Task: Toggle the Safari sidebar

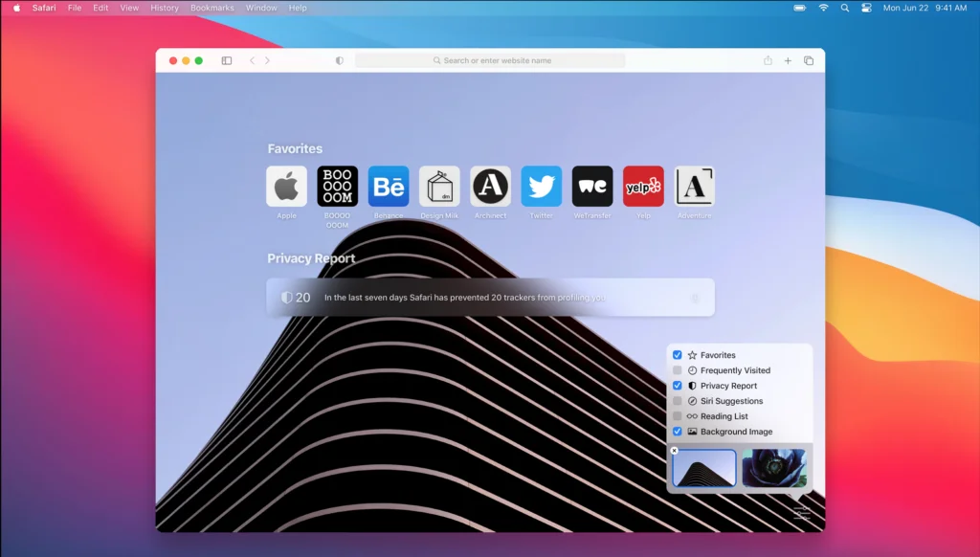Action: (227, 60)
